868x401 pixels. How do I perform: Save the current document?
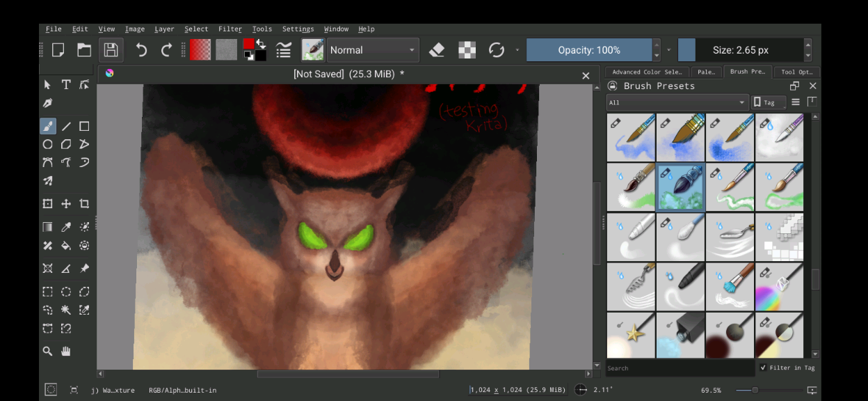(x=111, y=49)
